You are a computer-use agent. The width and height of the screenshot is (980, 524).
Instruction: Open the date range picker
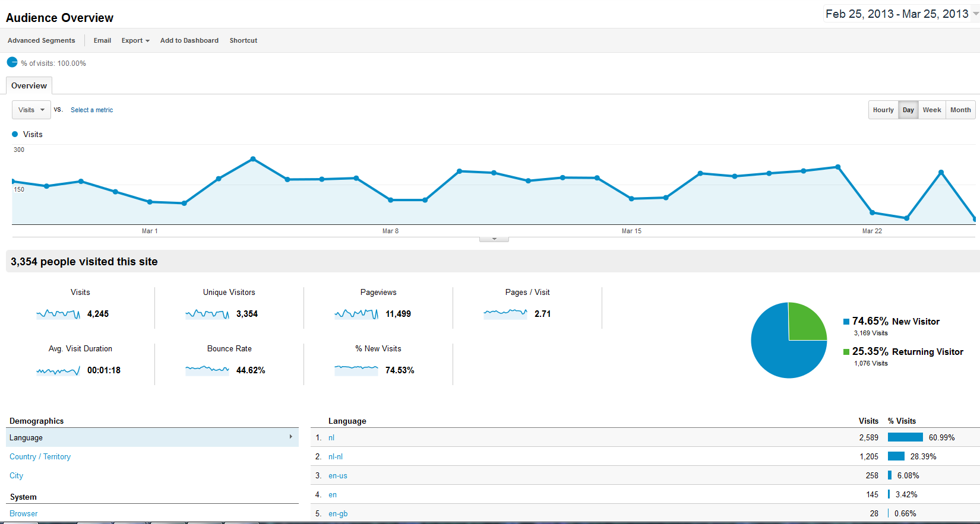[902, 14]
